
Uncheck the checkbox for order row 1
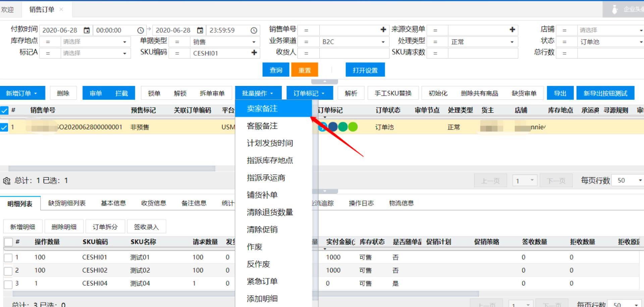[x=4, y=127]
